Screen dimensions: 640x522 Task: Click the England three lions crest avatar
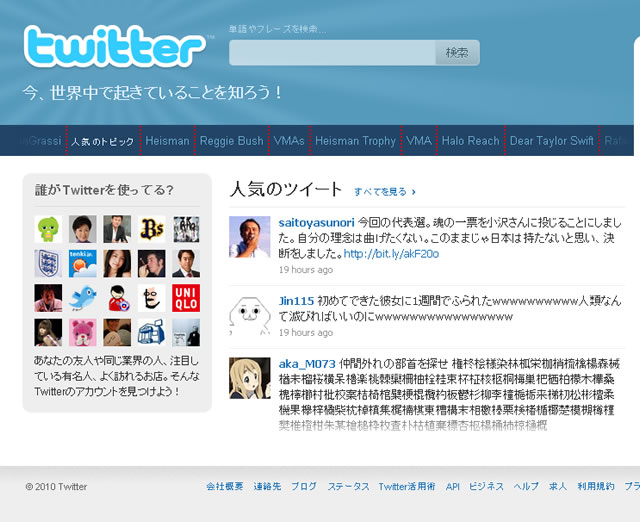[48, 264]
